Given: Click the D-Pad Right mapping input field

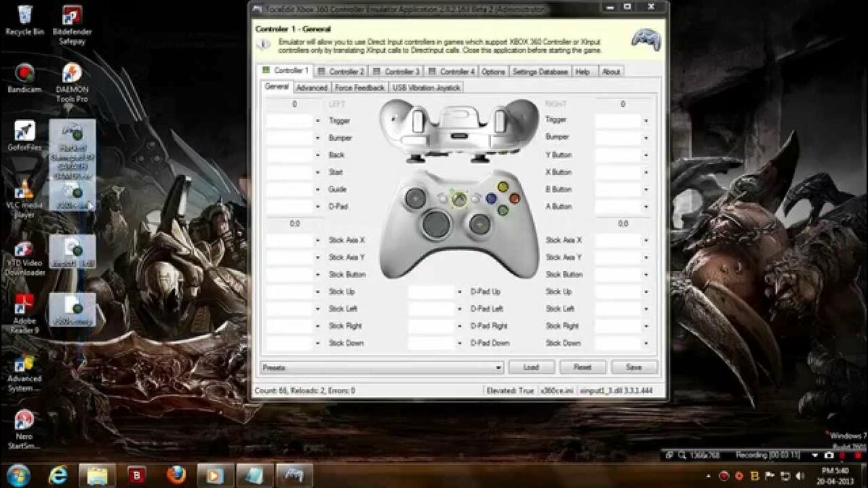Looking at the screenshot, I should coord(432,327).
